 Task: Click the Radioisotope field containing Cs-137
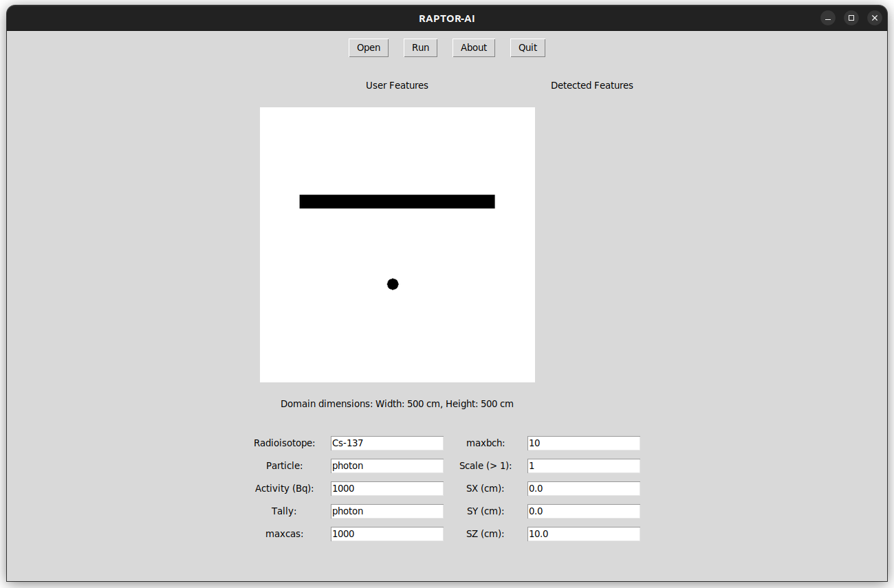[386, 443]
